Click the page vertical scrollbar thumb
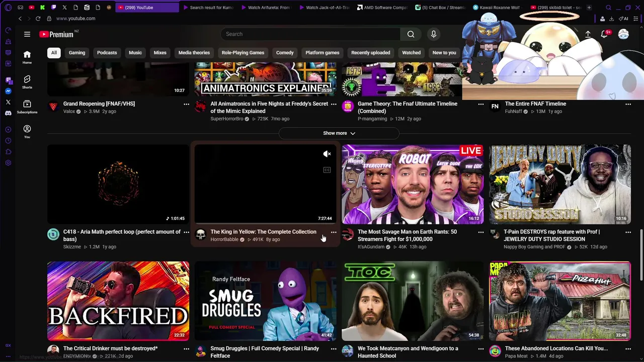The height and width of the screenshot is (362, 644). (640, 255)
